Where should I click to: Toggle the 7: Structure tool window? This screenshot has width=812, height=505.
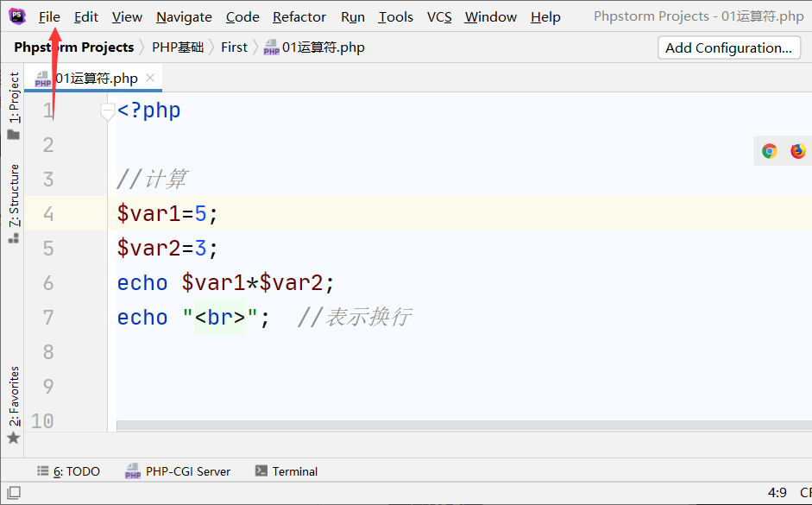pos(14,195)
